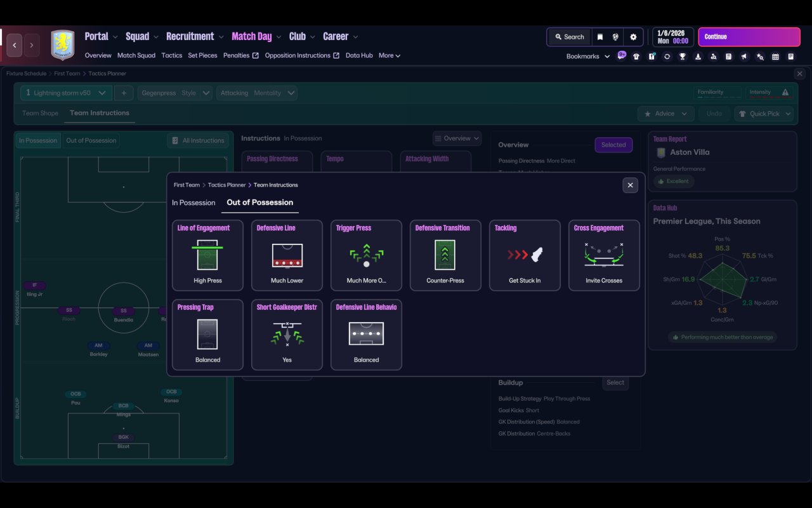Click the training cone shortcut icon
812x508 pixels.
(698, 57)
